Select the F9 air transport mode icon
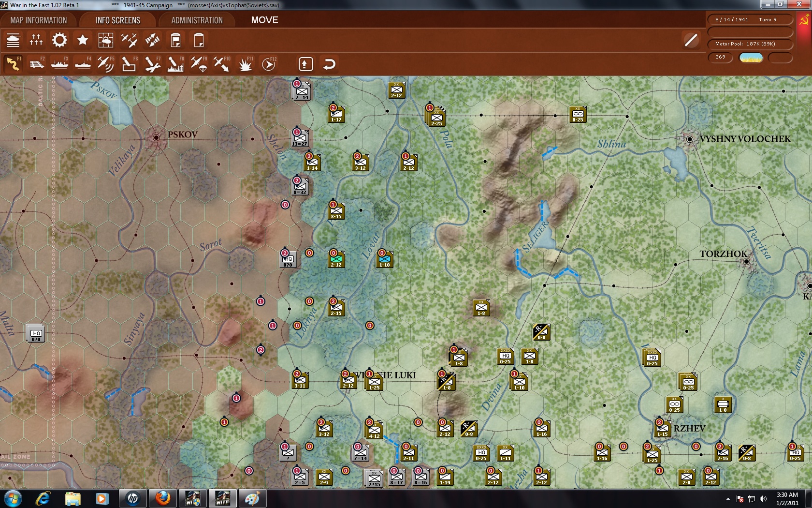 click(x=199, y=64)
